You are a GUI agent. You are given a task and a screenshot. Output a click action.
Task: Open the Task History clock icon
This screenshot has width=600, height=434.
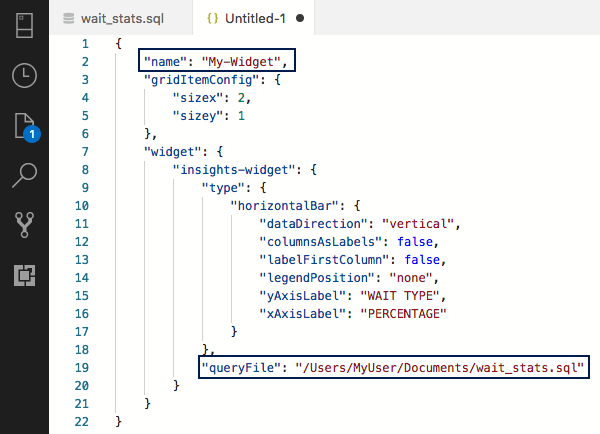click(x=24, y=75)
